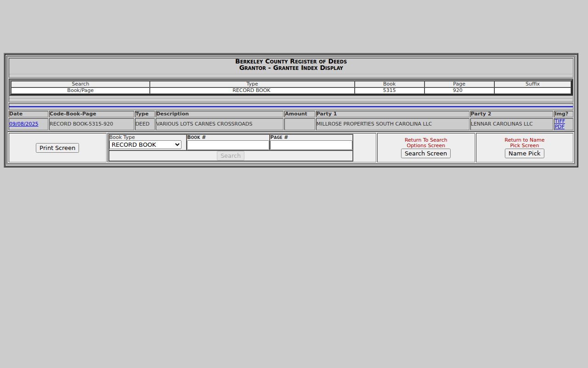
Task: Click the Page value 920
Action: (x=458, y=91)
